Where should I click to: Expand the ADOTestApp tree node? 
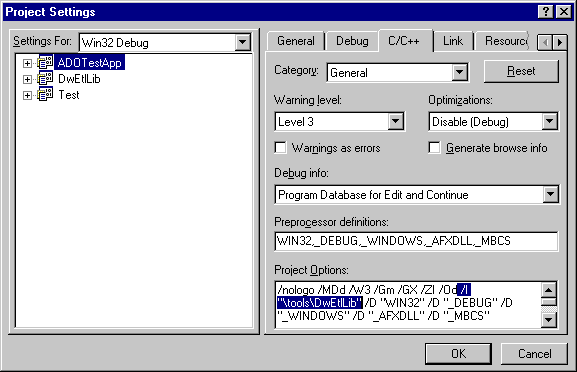[x=27, y=63]
